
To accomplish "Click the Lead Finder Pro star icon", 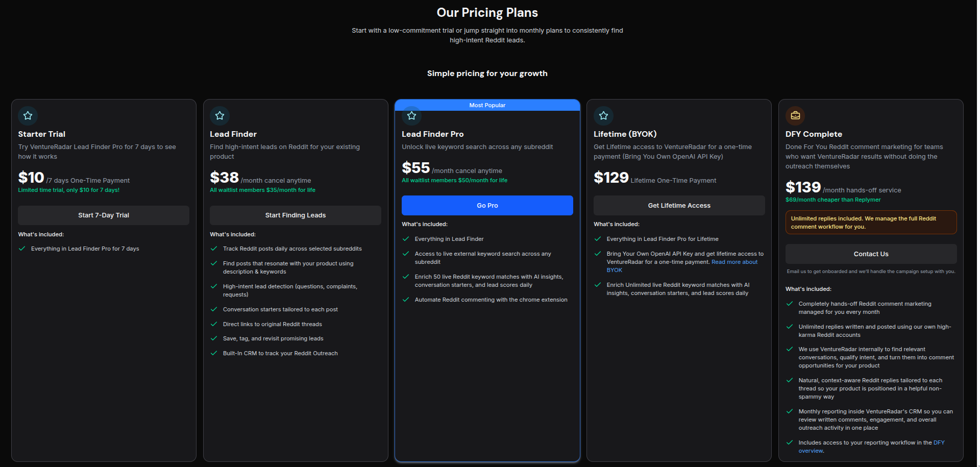I will pos(412,116).
